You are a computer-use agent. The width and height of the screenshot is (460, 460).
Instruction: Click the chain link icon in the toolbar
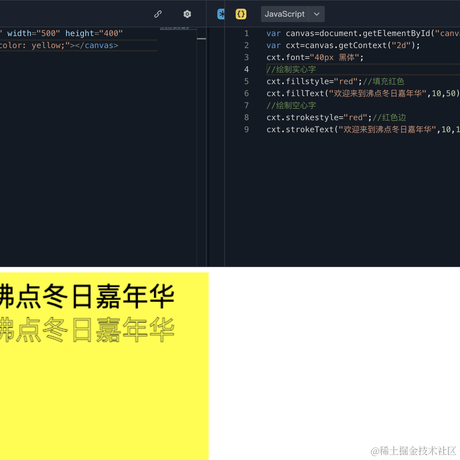click(x=158, y=14)
